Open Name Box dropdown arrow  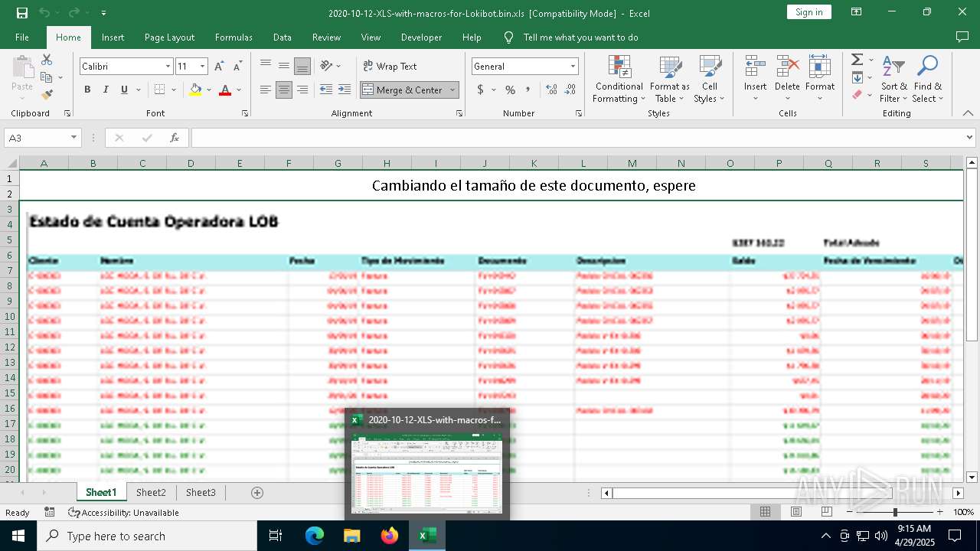pos(74,138)
